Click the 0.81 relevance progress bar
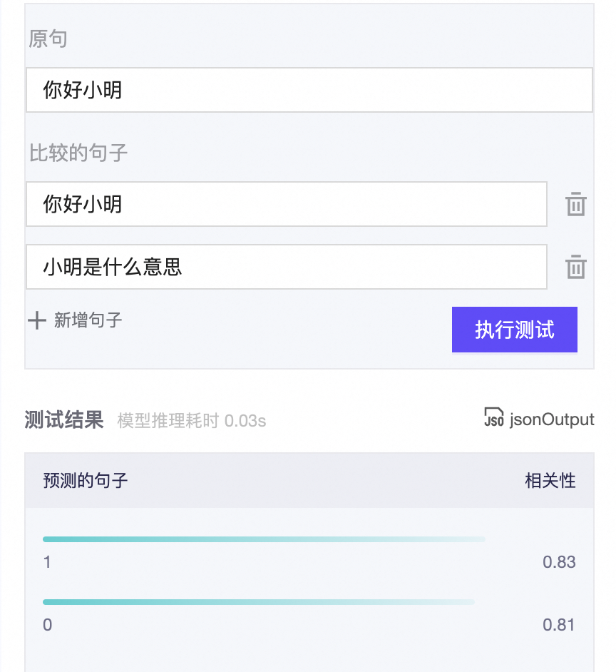Screen dimensions: 616x672 coord(259,601)
